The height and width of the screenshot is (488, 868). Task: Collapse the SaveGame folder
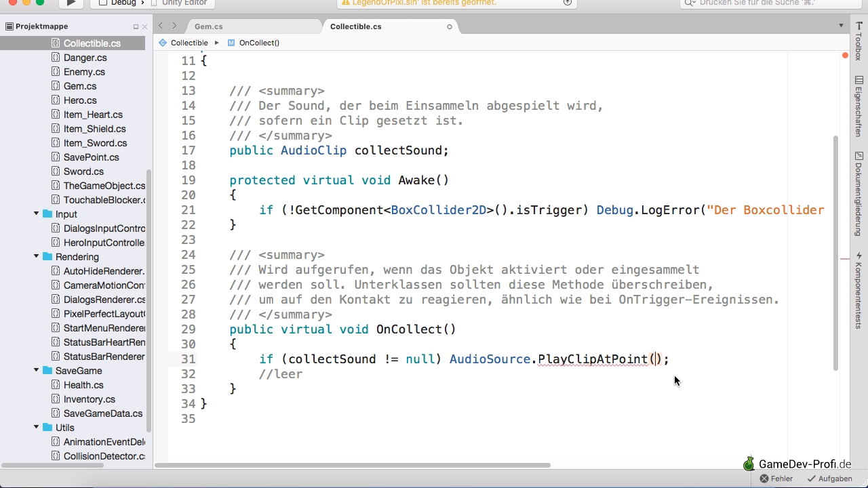37,371
